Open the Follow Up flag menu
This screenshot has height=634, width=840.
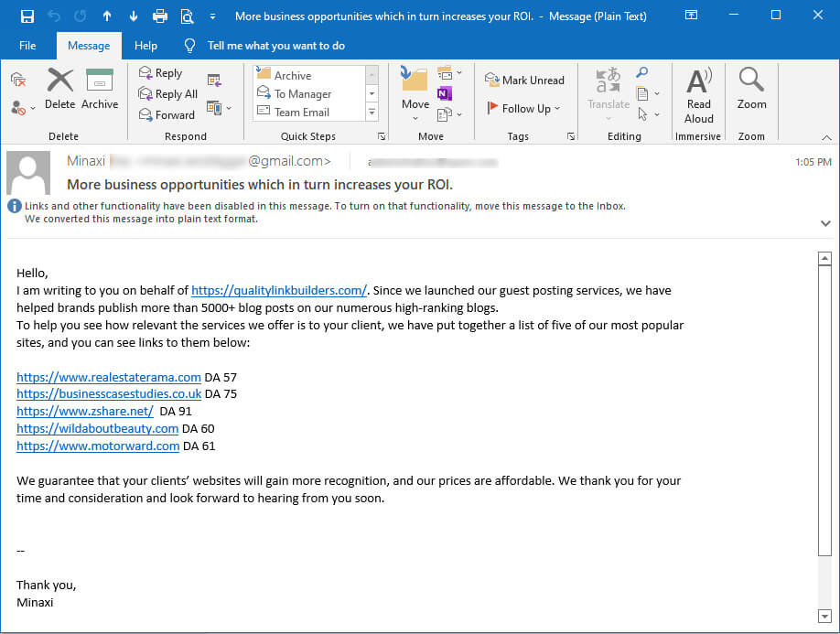pos(524,108)
